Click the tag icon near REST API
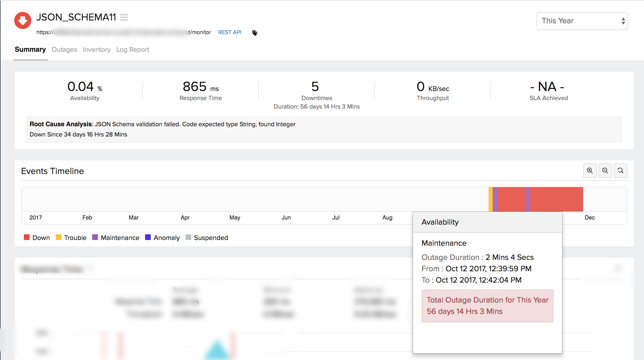 coord(255,33)
